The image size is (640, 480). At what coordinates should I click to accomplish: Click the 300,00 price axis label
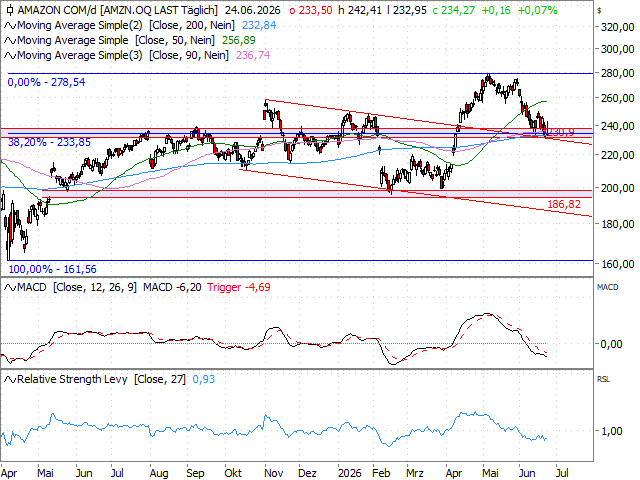tap(618, 49)
